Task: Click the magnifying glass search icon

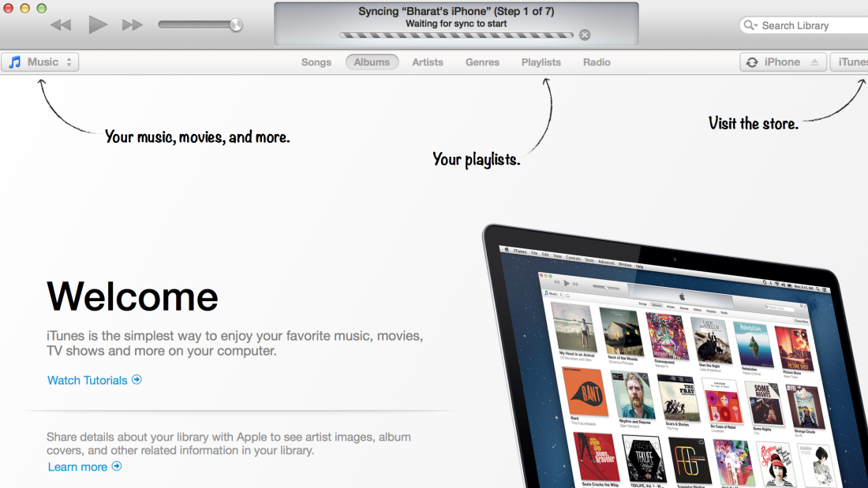Action: (750, 25)
